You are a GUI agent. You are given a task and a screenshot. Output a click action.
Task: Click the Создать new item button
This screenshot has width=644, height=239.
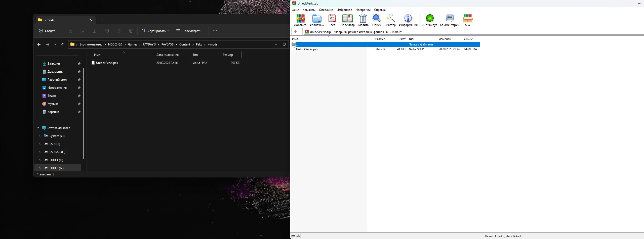click(49, 31)
